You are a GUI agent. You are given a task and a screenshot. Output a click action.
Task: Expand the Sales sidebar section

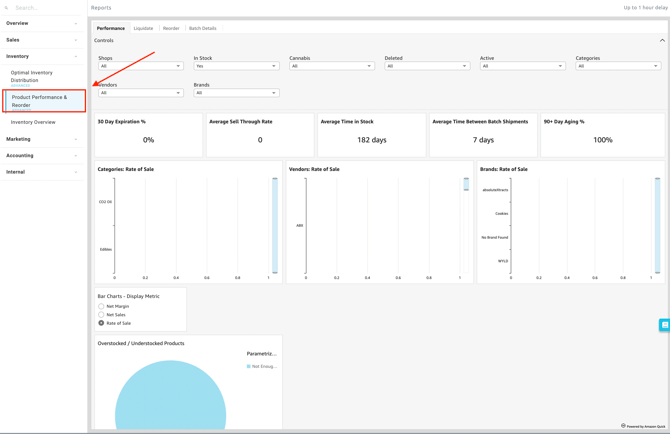pos(42,40)
